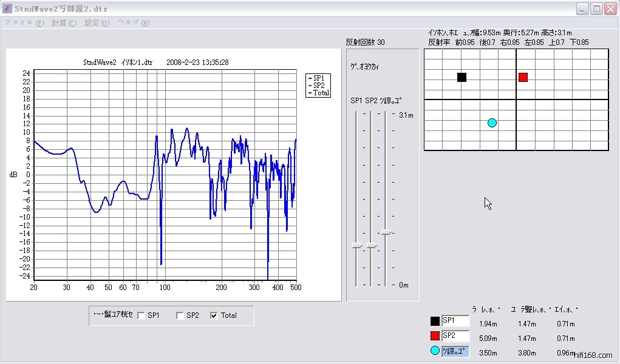Open the ヘルプ(H) menu
620x364 pixels.
(x=133, y=23)
